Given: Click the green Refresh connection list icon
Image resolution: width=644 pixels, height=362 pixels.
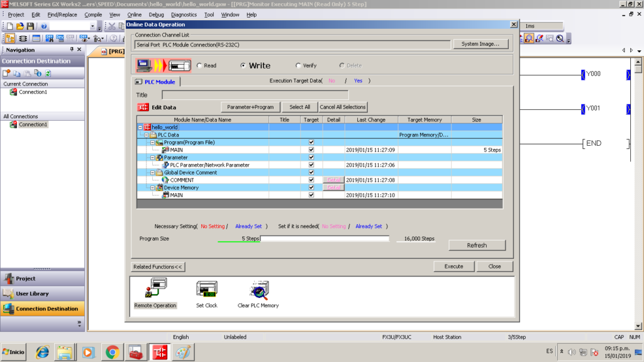Looking at the screenshot, I should [x=48, y=73].
